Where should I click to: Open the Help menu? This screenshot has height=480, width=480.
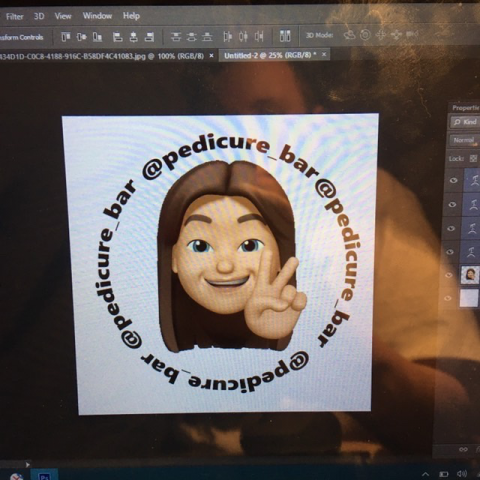(x=131, y=16)
